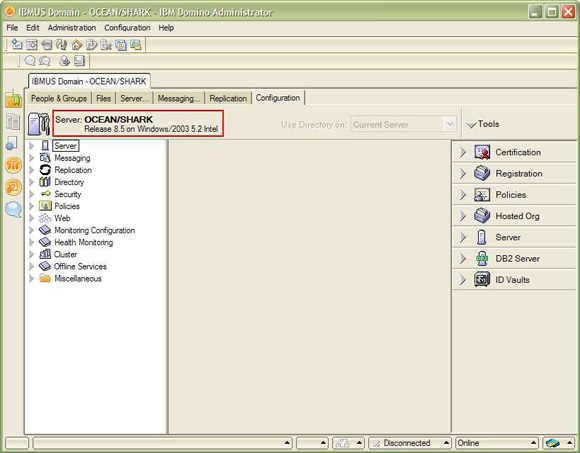
Task: Open the Edit menu
Action: point(33,28)
